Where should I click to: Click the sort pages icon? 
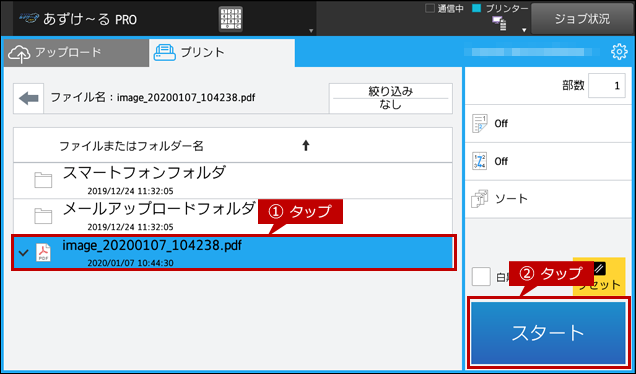pos(480,199)
